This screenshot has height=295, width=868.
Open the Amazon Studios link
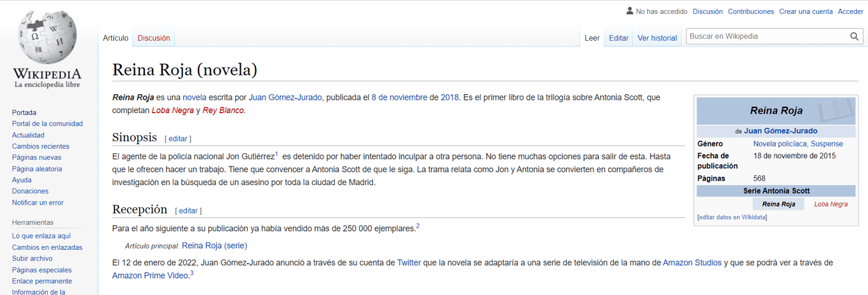pyautogui.click(x=692, y=263)
